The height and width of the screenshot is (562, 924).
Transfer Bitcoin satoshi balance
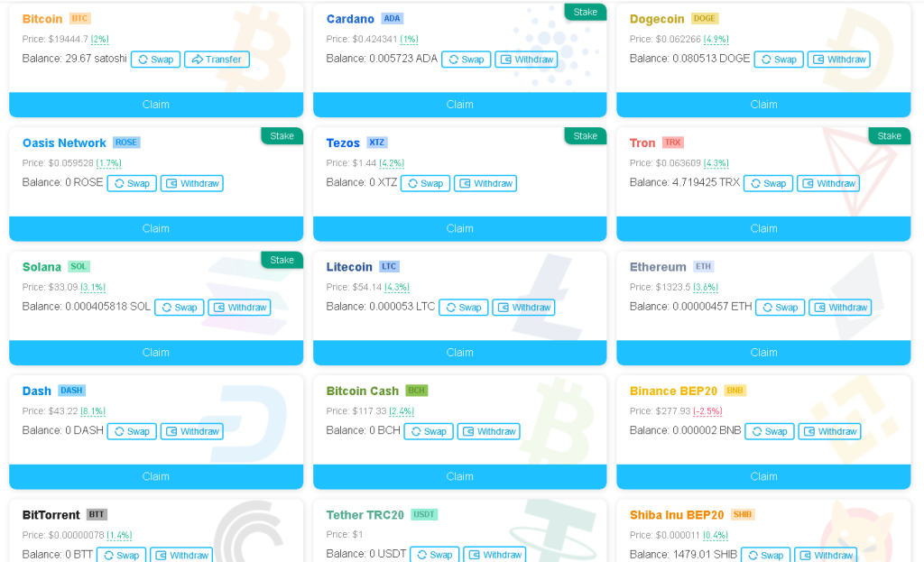[217, 60]
